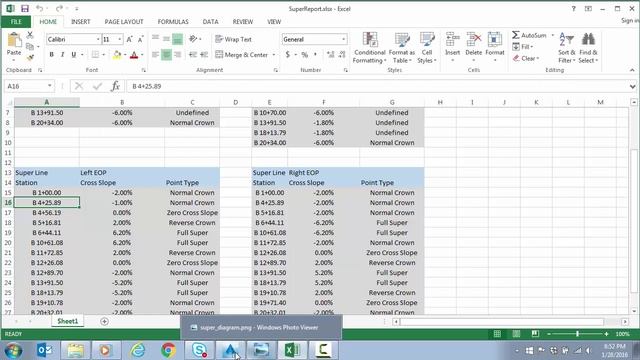Click the Insert Function fx icon

(116, 86)
